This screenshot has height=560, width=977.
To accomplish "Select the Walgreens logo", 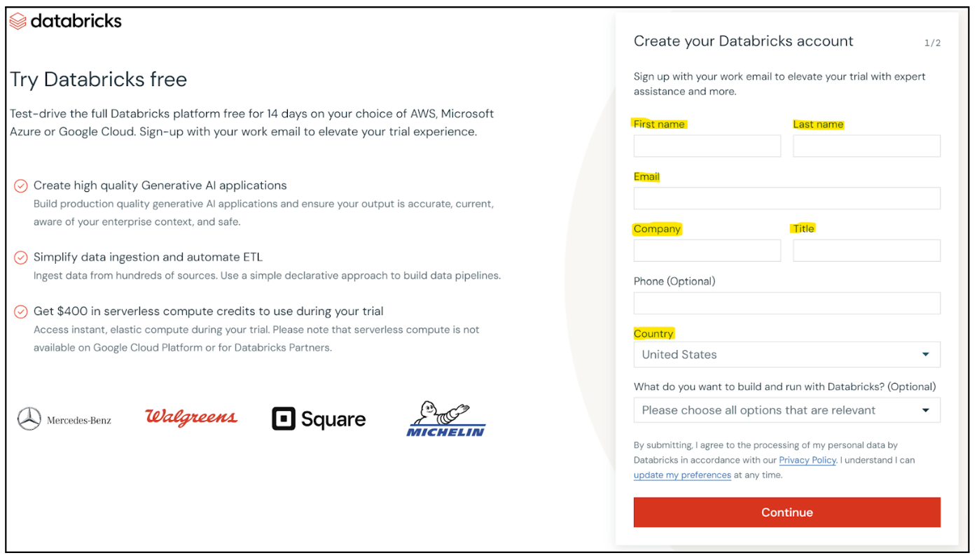I will point(191,416).
